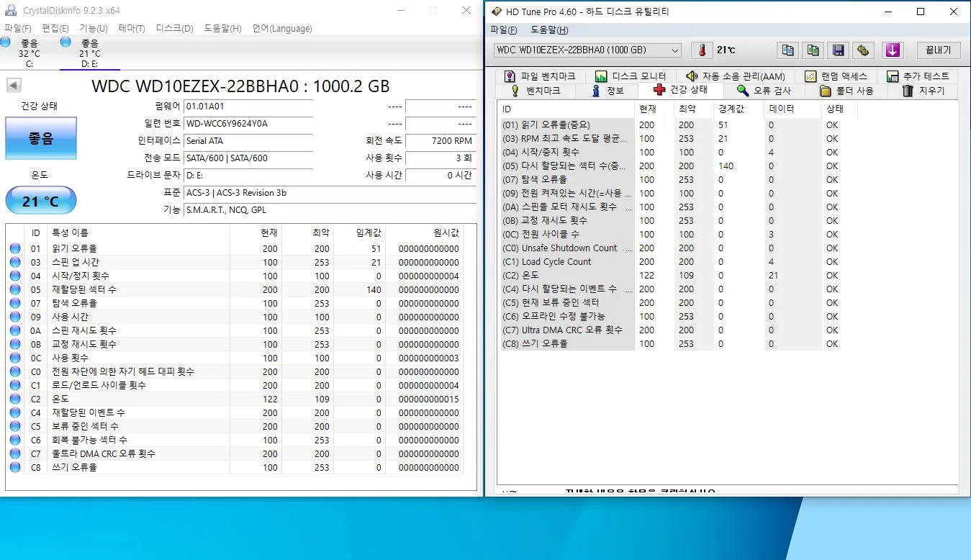Open 도움말(H) menu in HD Tune

click(x=549, y=30)
